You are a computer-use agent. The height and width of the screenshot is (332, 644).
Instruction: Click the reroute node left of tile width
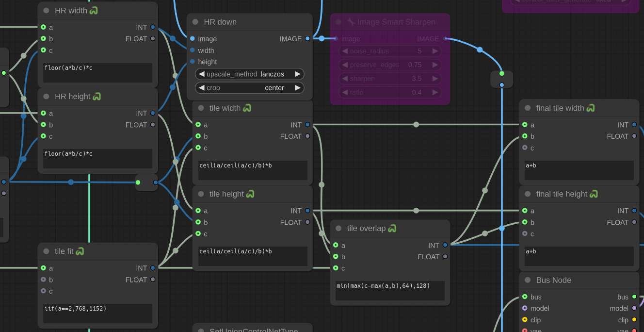pos(146,183)
